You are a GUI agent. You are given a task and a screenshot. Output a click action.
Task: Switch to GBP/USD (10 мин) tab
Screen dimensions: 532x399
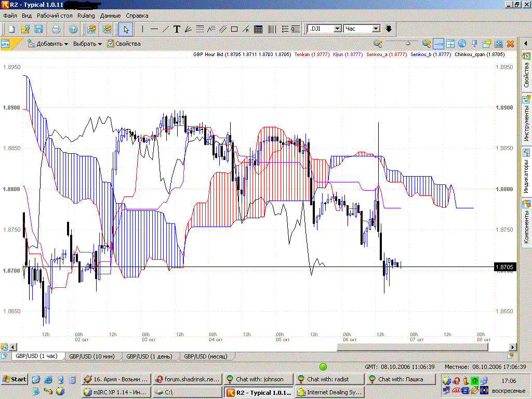pos(92,356)
